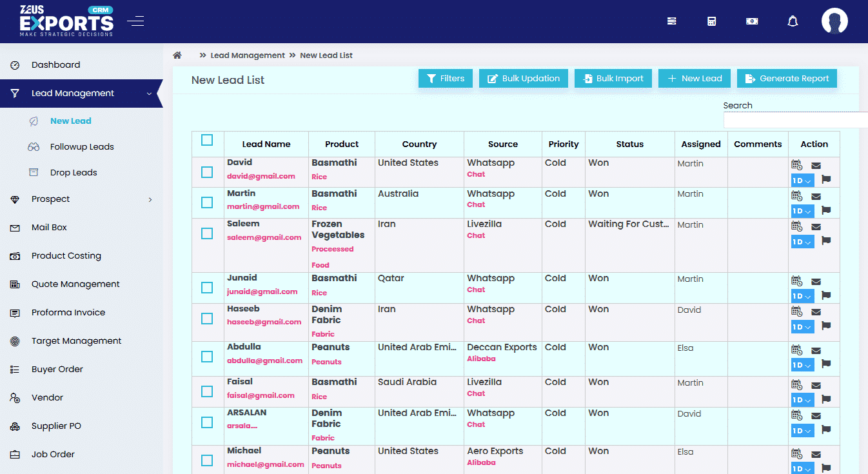Screen dimensions: 868x474
Task: Click the mail envelope icon in Haseeb row
Action: tap(816, 312)
